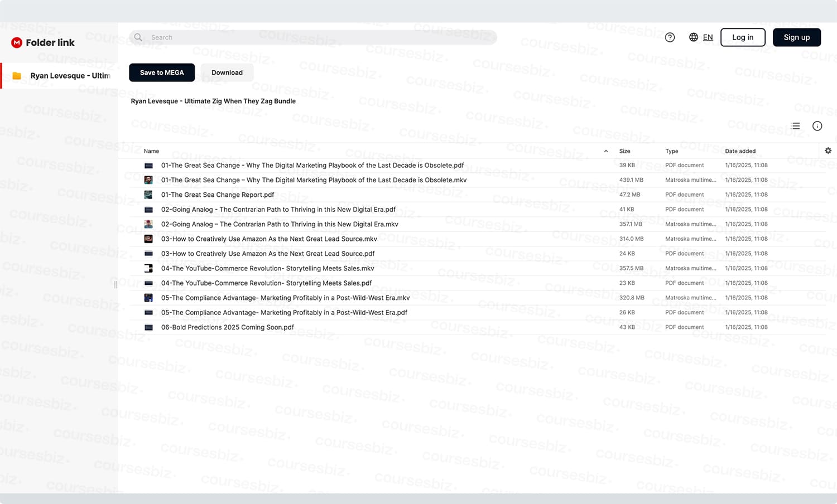
Task: Click the Ryan Levesque folder icon in sidebar
Action: pyautogui.click(x=17, y=76)
